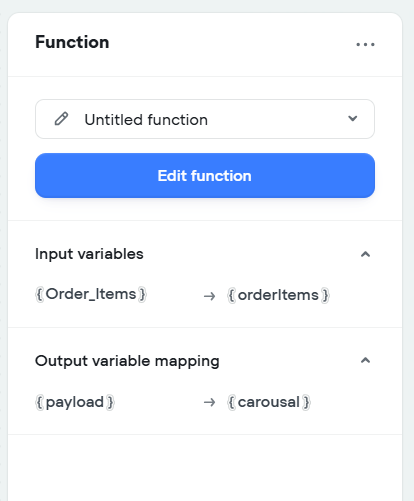Click the arrow between Order_Items and orderItems
The height and width of the screenshot is (501, 414).
[209, 296]
